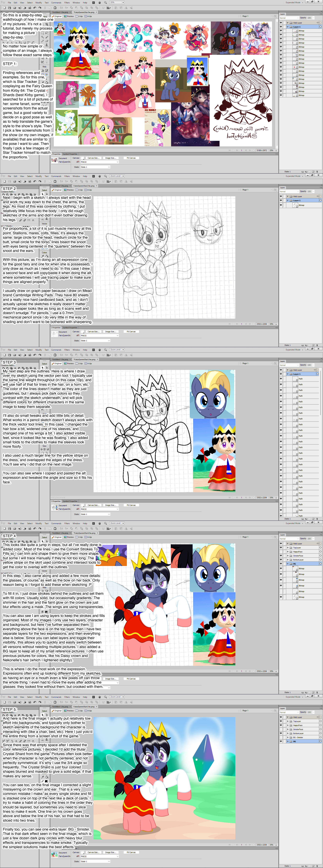Select Hand tool in FairyQueenStar5 window menu bar
This screenshot has height=868, width=323.
point(99,697)
